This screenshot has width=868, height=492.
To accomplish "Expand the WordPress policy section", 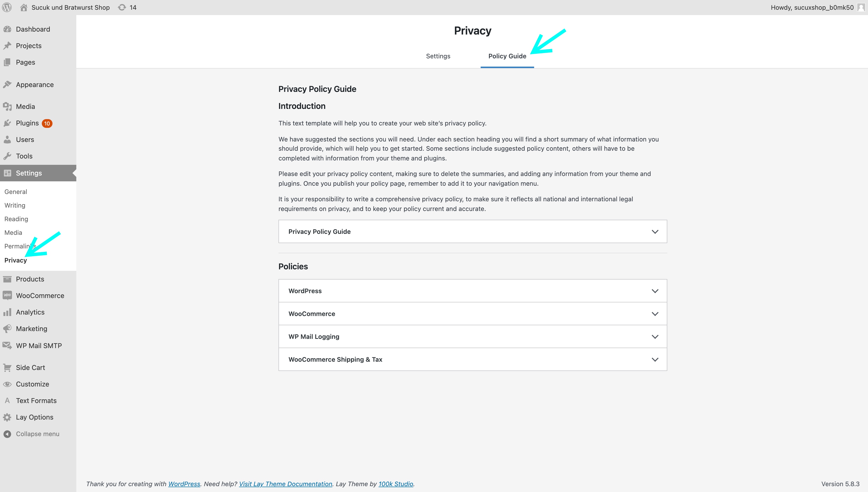I will pos(472,290).
